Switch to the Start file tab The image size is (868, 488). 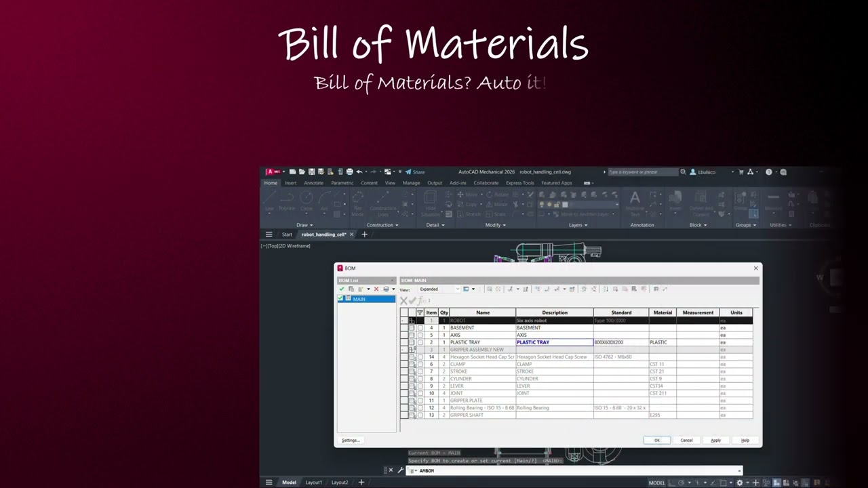pos(287,235)
